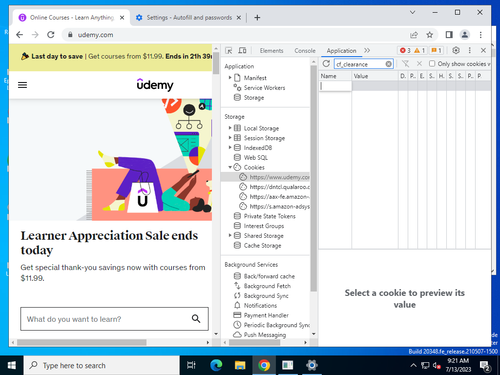Select the Application tab
The width and height of the screenshot is (500, 375).
(x=341, y=51)
